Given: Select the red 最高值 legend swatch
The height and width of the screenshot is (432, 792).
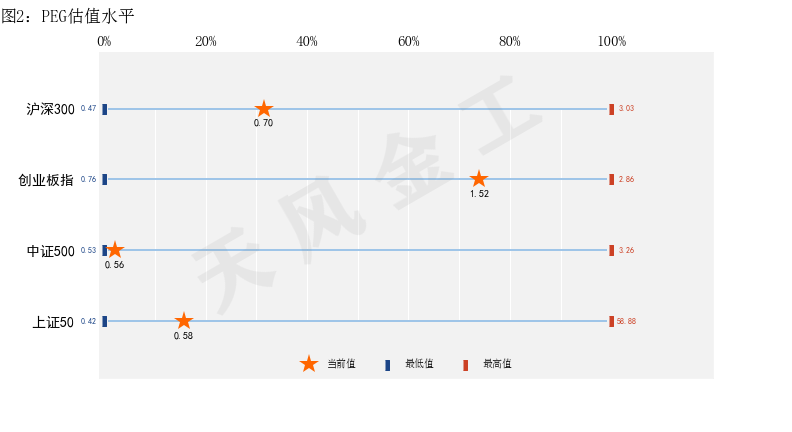Looking at the screenshot, I should point(466,365).
